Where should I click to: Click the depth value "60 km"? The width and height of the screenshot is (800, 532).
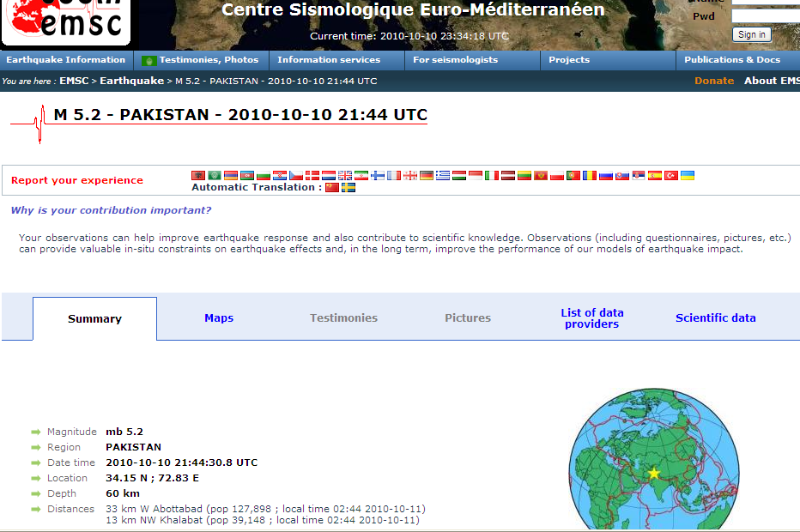pos(123,493)
